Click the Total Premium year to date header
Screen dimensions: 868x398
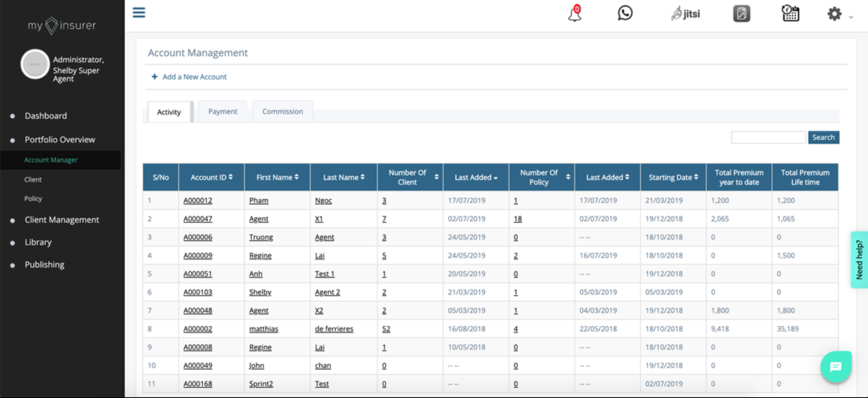[739, 177]
